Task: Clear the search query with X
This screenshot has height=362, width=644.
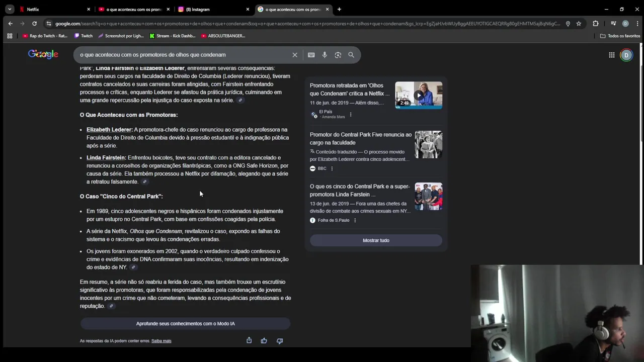Action: [x=295, y=55]
